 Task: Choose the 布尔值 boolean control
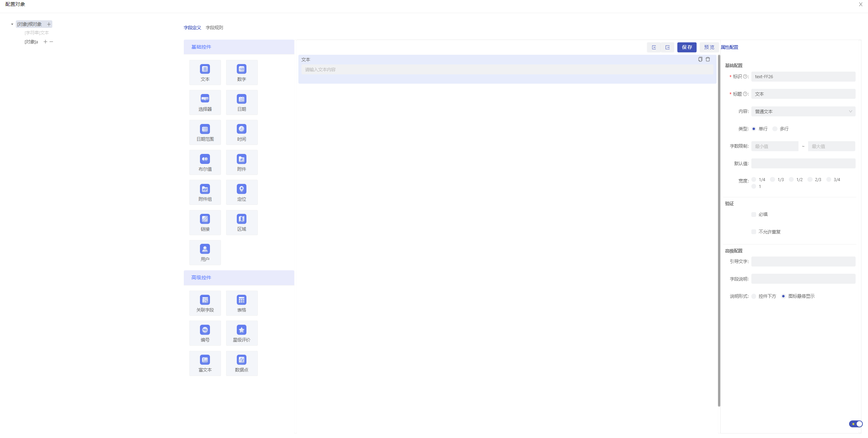[x=205, y=162]
